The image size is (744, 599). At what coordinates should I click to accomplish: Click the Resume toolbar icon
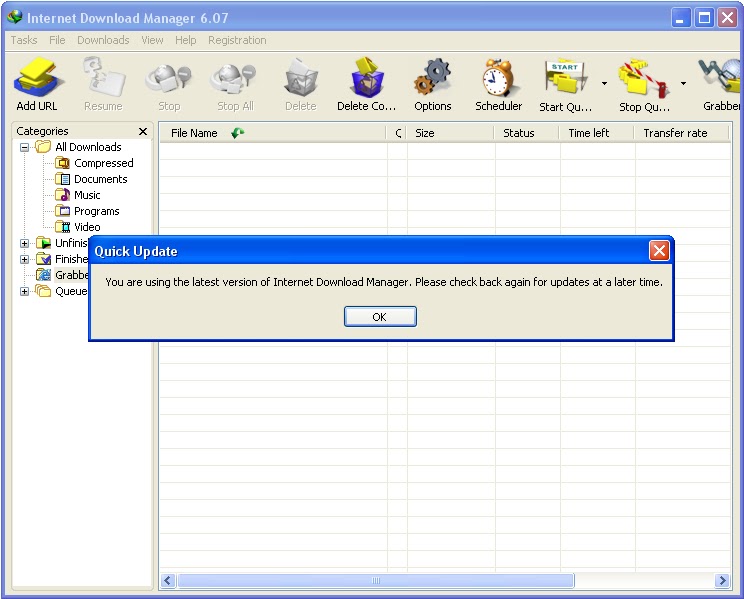[103, 76]
